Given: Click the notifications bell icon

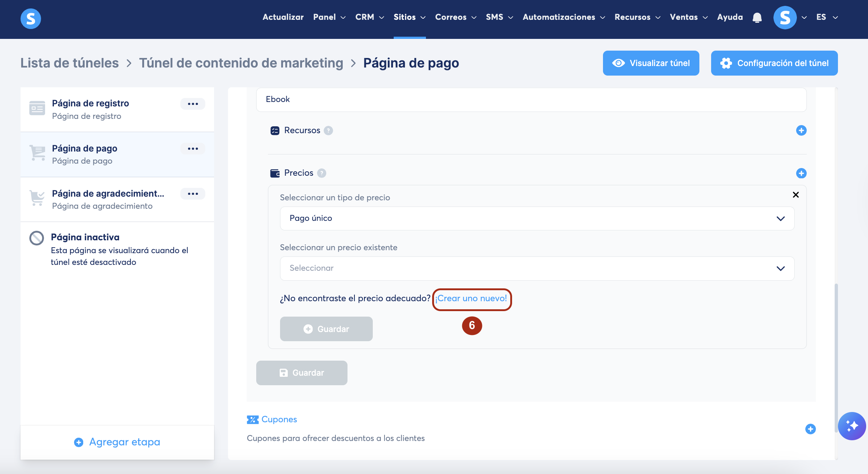Looking at the screenshot, I should coord(757,18).
